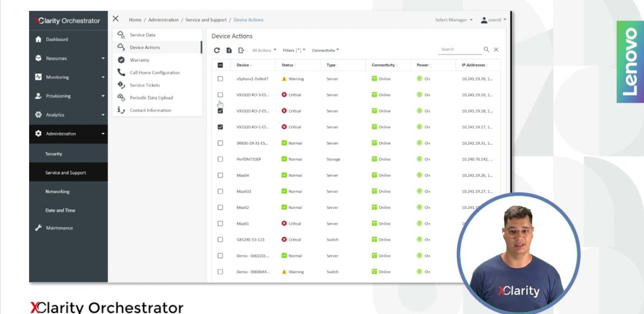Click Online connectivity icon for vSphere1-DoNotT
The height and width of the screenshot is (314, 644).
coord(374,78)
